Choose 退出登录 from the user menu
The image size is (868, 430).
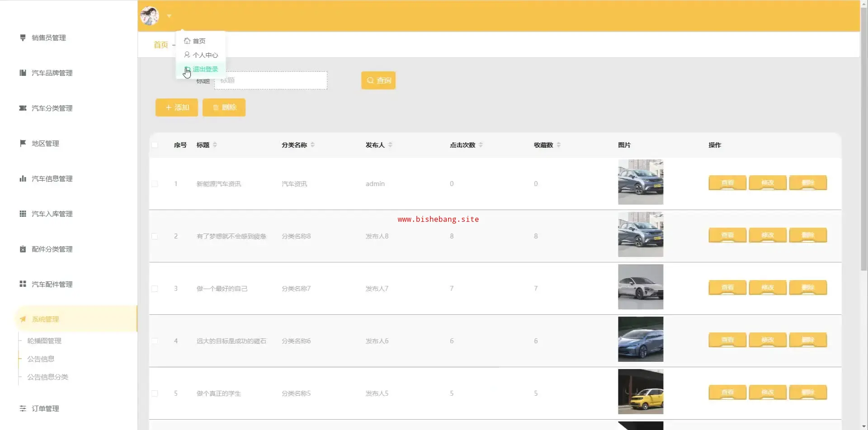click(x=205, y=69)
